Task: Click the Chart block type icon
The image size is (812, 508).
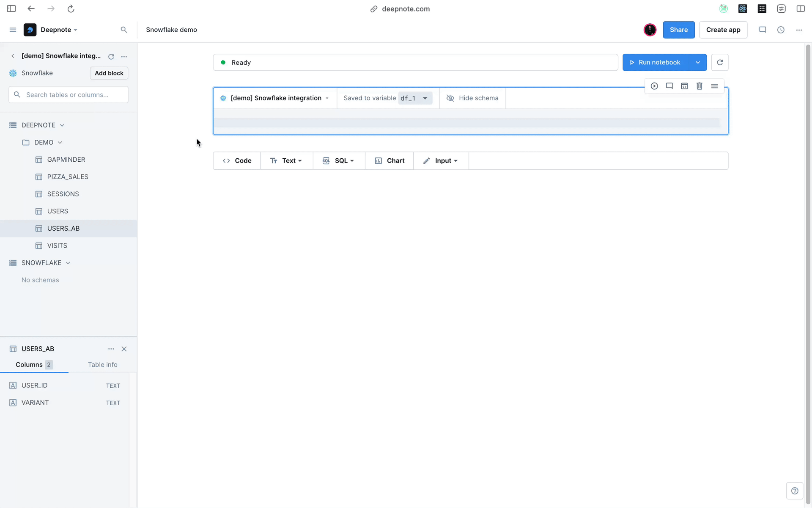Action: tap(378, 160)
